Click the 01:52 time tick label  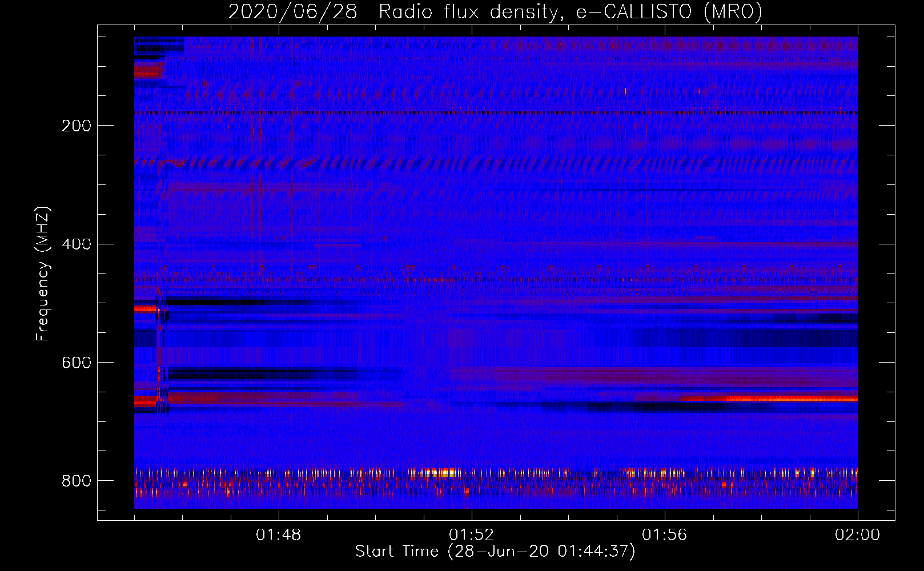click(x=472, y=535)
